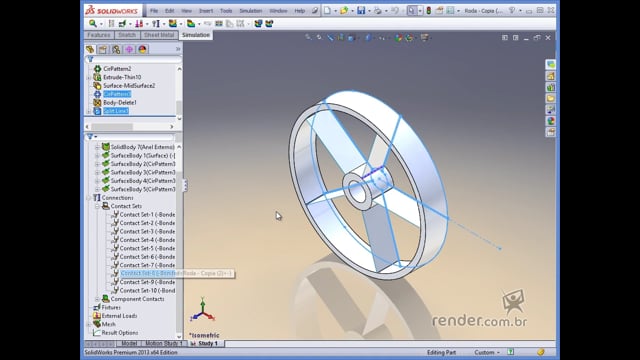Screen dimensions: 640x360
Task: Expand the Mesh node
Action: pyautogui.click(x=89, y=324)
